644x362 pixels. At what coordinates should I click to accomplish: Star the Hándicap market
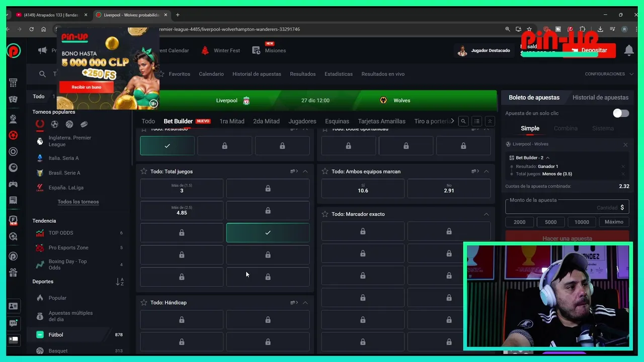click(x=144, y=303)
